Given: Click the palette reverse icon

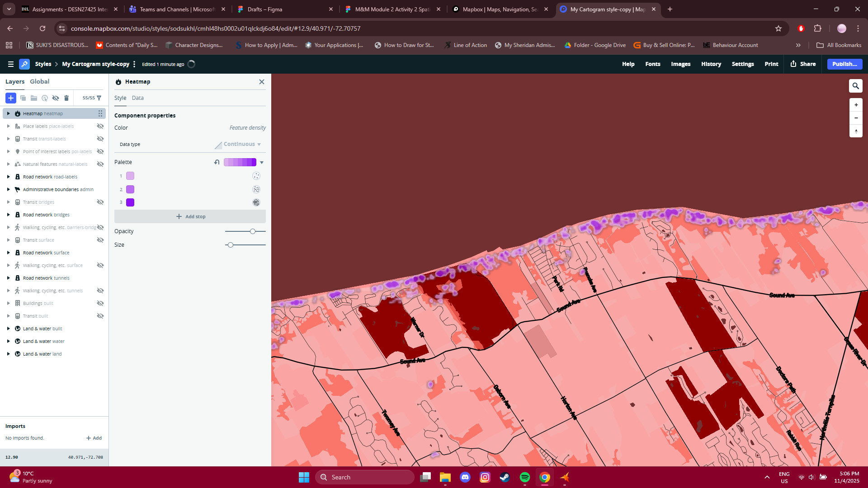Looking at the screenshot, I should tap(217, 162).
